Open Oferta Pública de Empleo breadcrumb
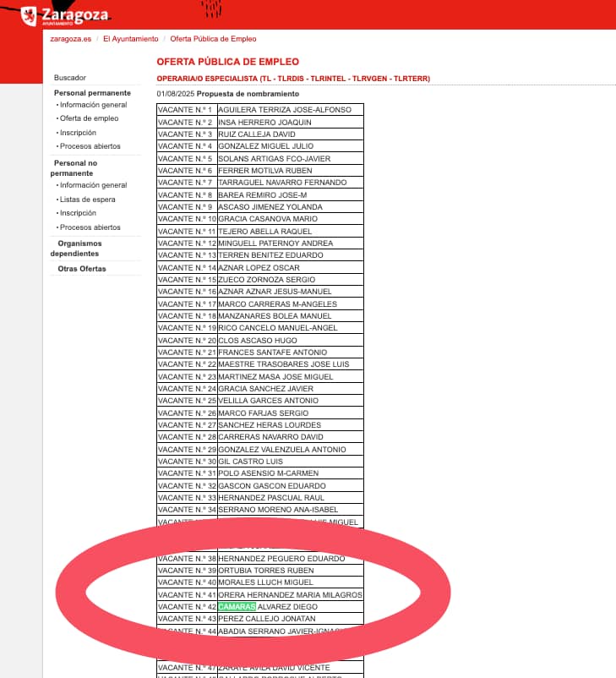 pos(213,39)
